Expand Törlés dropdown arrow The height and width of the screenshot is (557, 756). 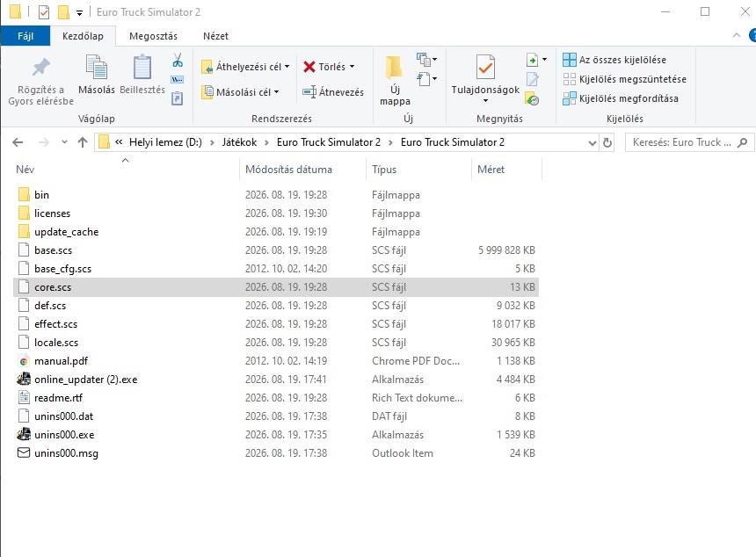click(x=352, y=67)
